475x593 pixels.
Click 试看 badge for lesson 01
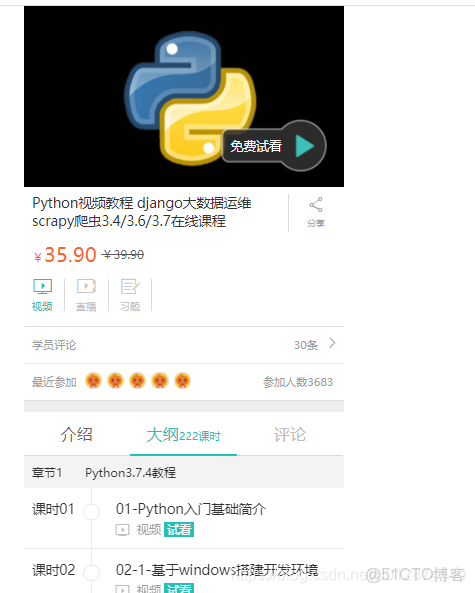click(x=179, y=529)
